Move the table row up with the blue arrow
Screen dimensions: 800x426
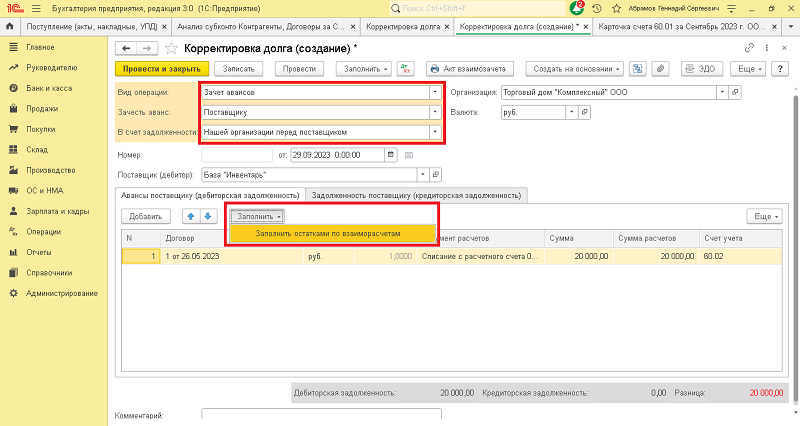[x=190, y=216]
